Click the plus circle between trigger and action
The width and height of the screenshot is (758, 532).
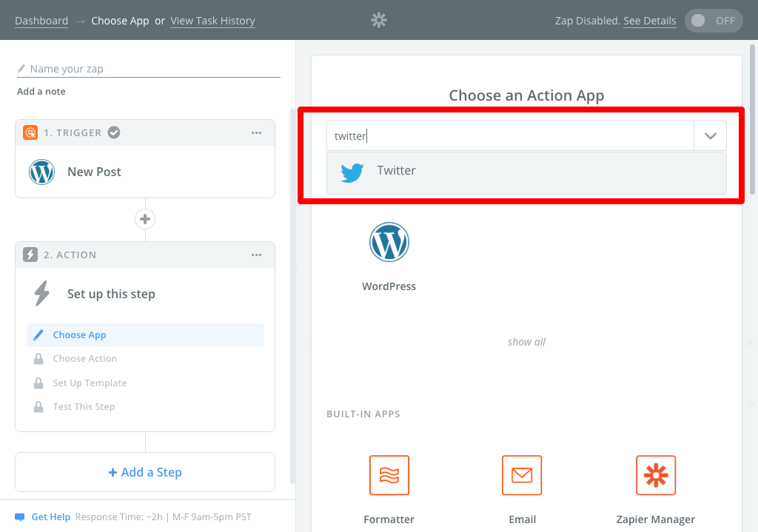(x=145, y=219)
